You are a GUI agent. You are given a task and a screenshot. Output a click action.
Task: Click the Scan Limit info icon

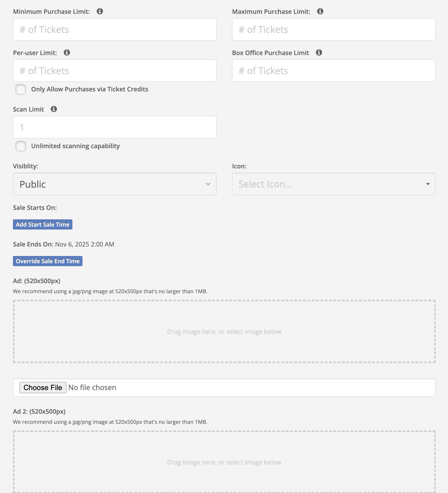pyautogui.click(x=54, y=109)
